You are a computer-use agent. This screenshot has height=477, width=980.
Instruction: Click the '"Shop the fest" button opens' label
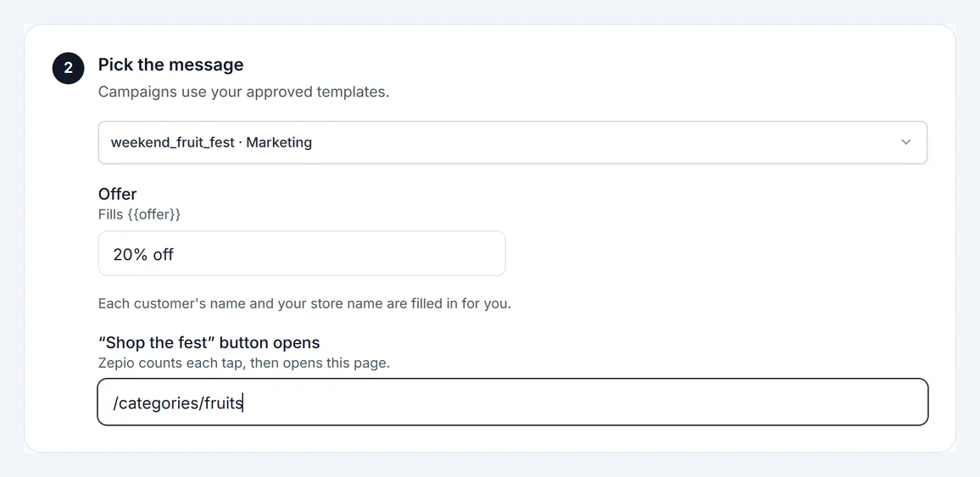click(x=209, y=343)
